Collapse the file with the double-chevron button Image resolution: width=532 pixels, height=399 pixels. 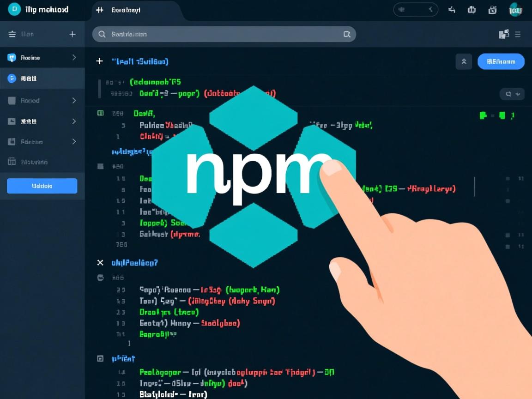(x=464, y=61)
